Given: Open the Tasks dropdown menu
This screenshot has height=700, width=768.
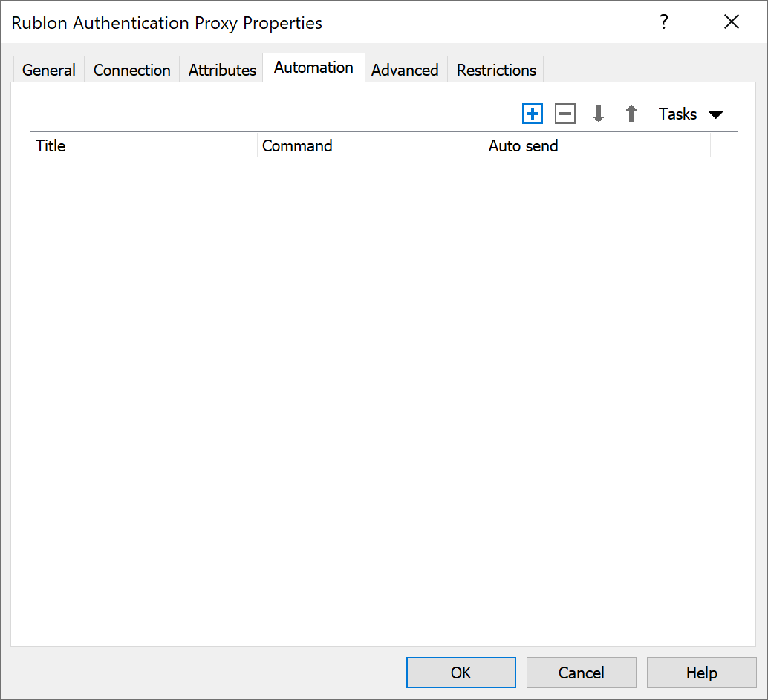Looking at the screenshot, I should coord(690,114).
